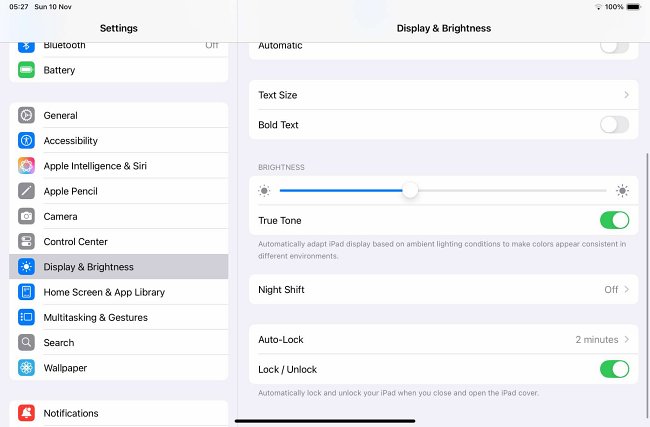Tap the Wi-Fi status icon
The height and width of the screenshot is (427, 650).
tap(598, 7)
